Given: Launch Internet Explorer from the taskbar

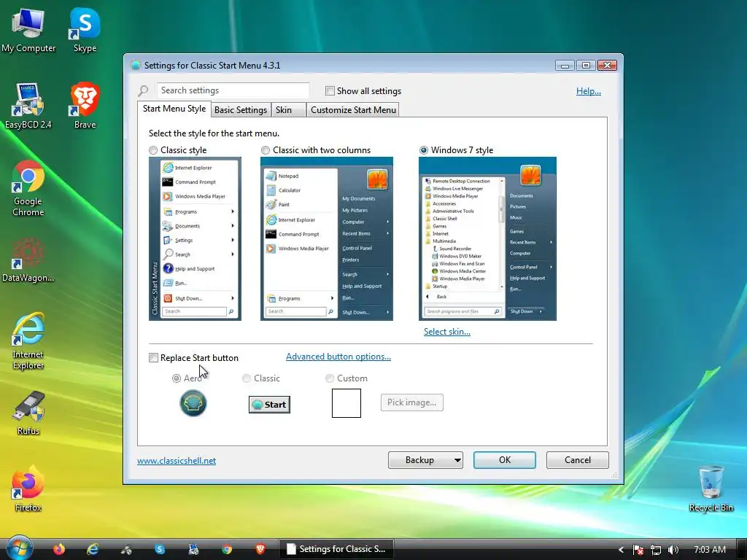Looking at the screenshot, I should pyautogui.click(x=93, y=549).
